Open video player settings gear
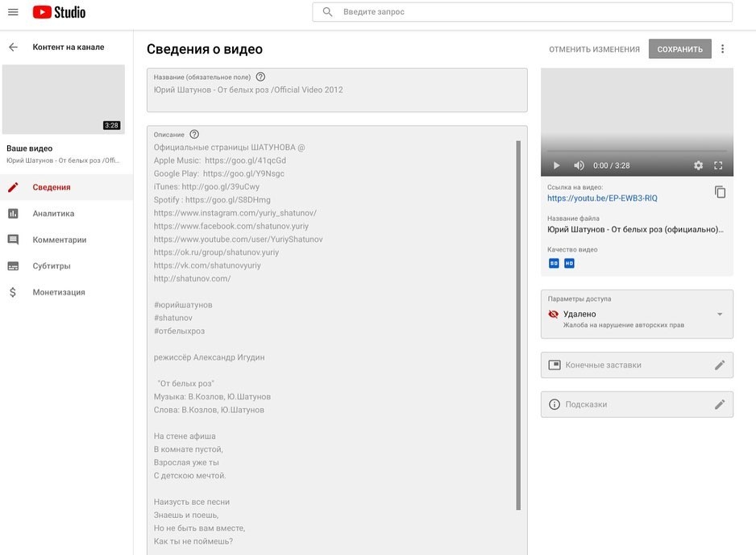 698,165
